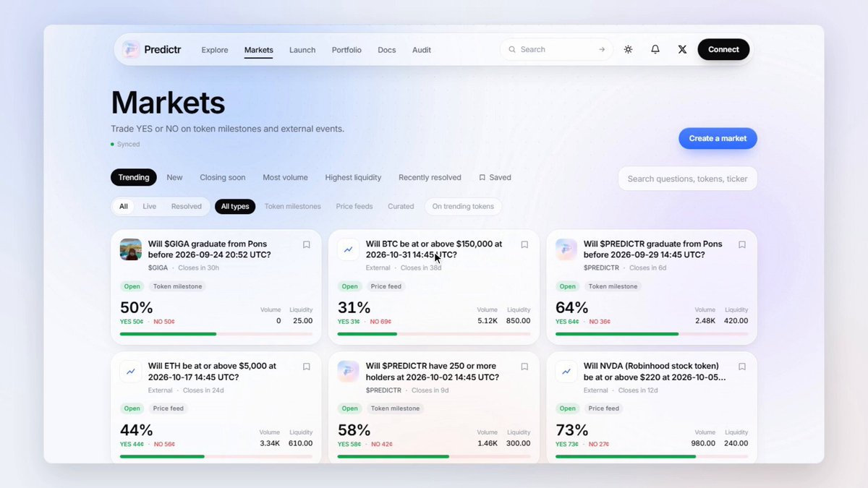Click the search submit arrow icon
Viewport: 868px width, 488px height.
point(602,50)
